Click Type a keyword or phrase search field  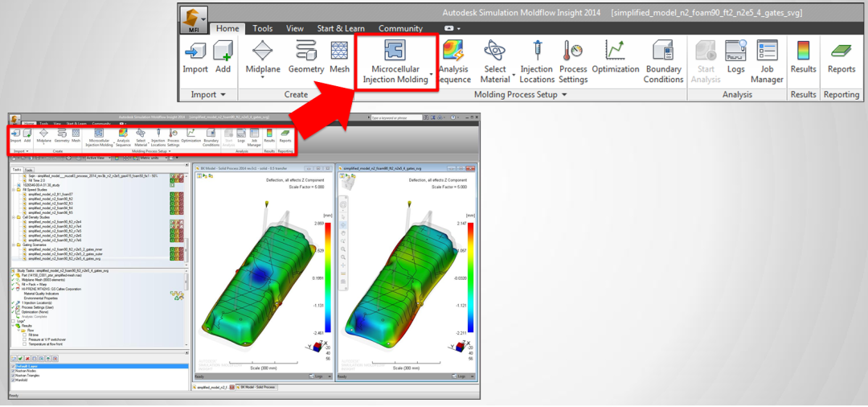pyautogui.click(x=396, y=118)
